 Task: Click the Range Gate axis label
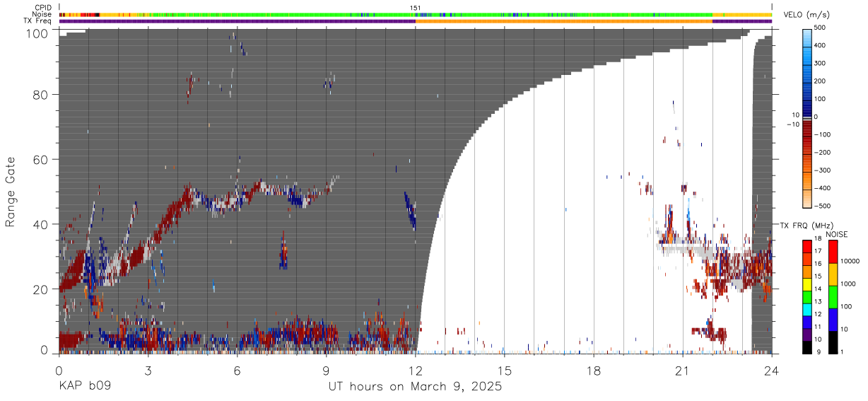[x=11, y=192]
